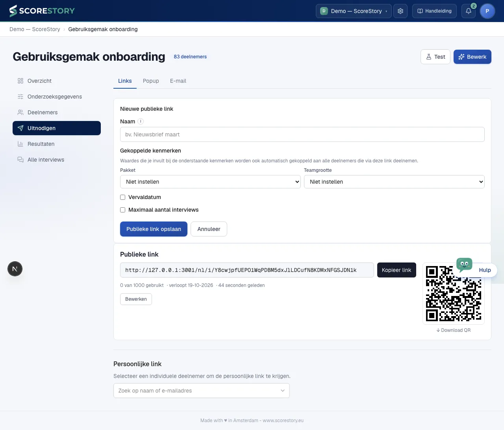The height and width of the screenshot is (430, 504).
Task: Open the notifications bell
Action: 469,11
